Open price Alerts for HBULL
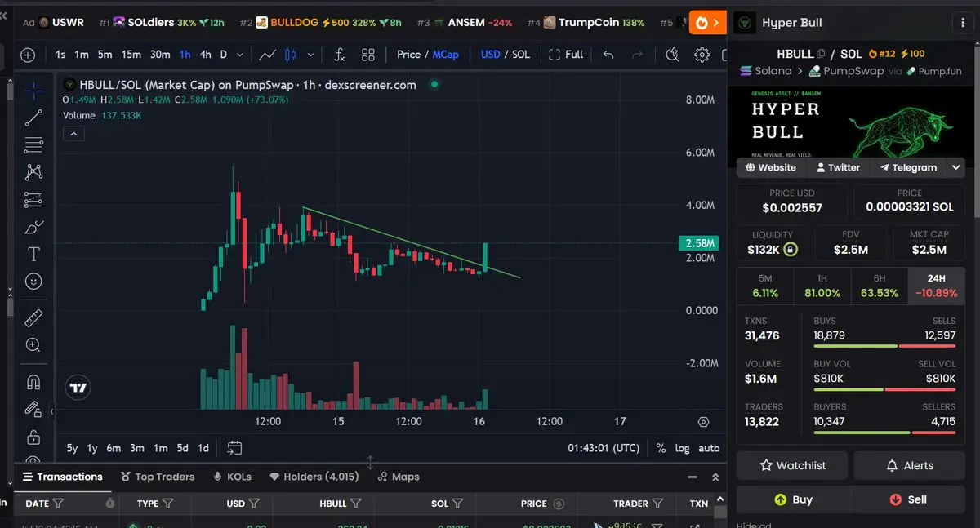980x528 pixels. point(910,465)
